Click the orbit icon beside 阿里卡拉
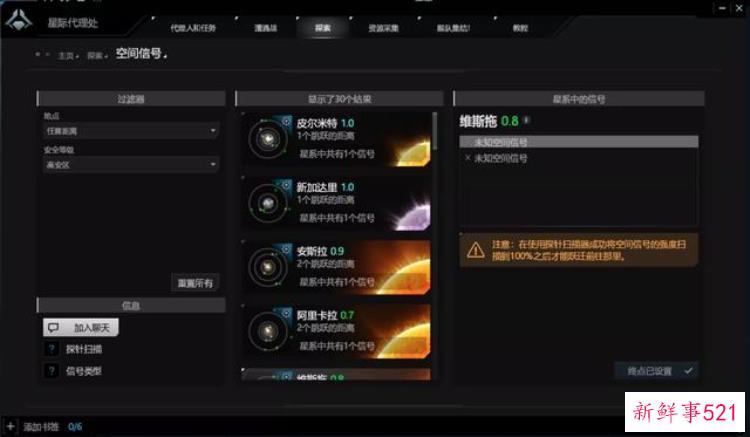The image size is (750, 437). click(x=268, y=331)
